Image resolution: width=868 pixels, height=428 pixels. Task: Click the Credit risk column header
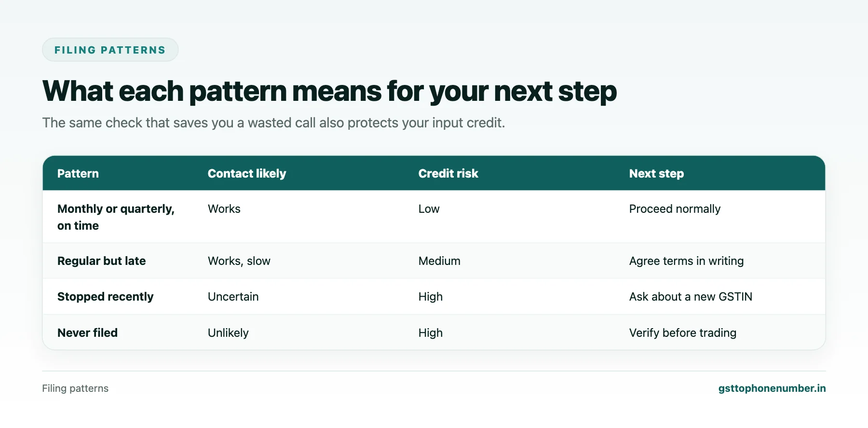448,174
